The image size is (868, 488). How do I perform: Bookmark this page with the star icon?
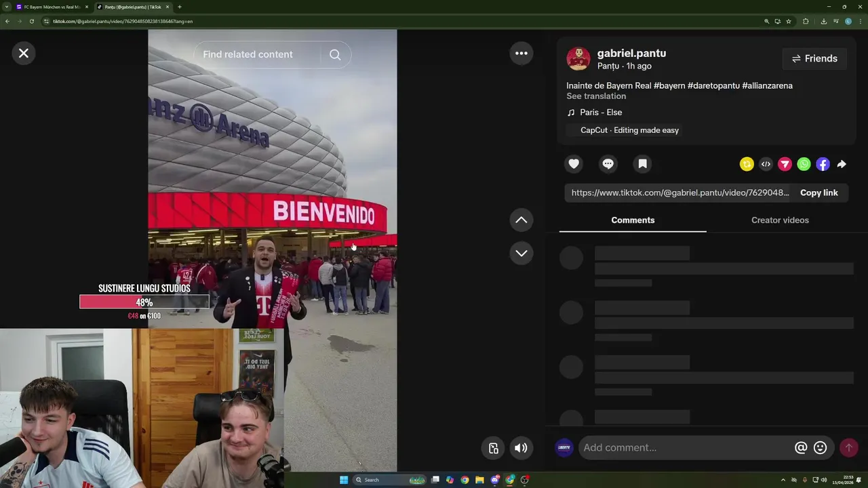789,21
